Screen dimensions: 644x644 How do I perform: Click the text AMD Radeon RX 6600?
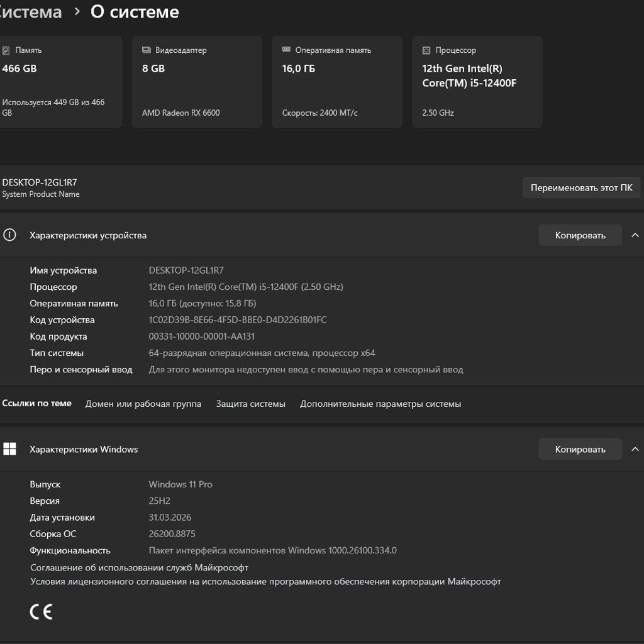(180, 113)
